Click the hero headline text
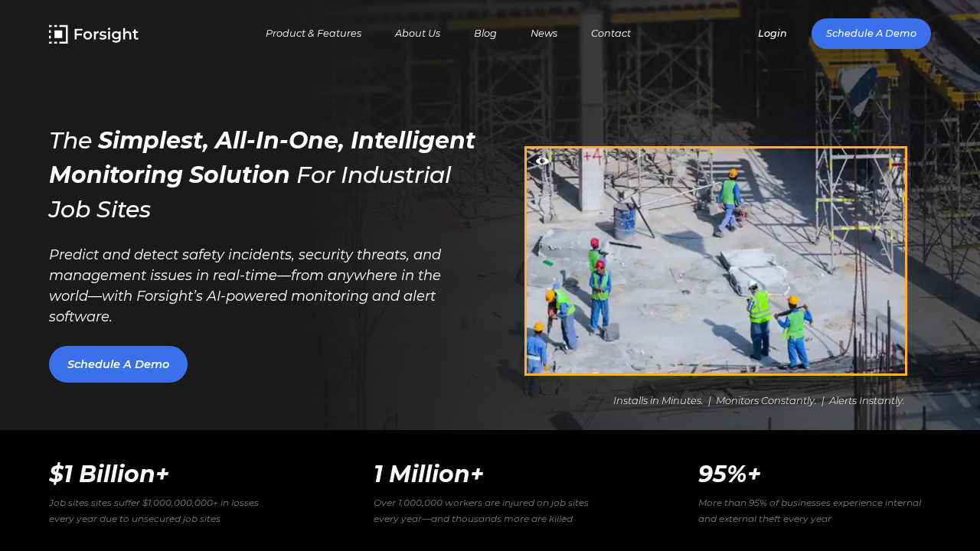 click(x=260, y=174)
